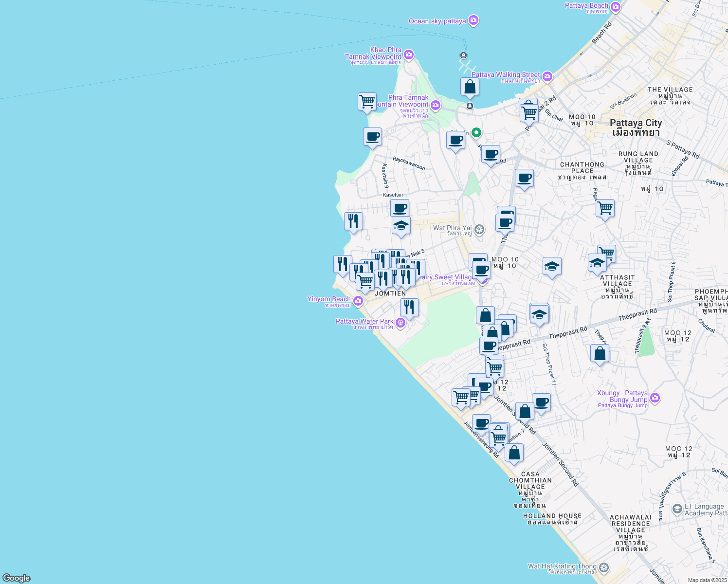Click the Rajchawaroon street label

tap(409, 164)
